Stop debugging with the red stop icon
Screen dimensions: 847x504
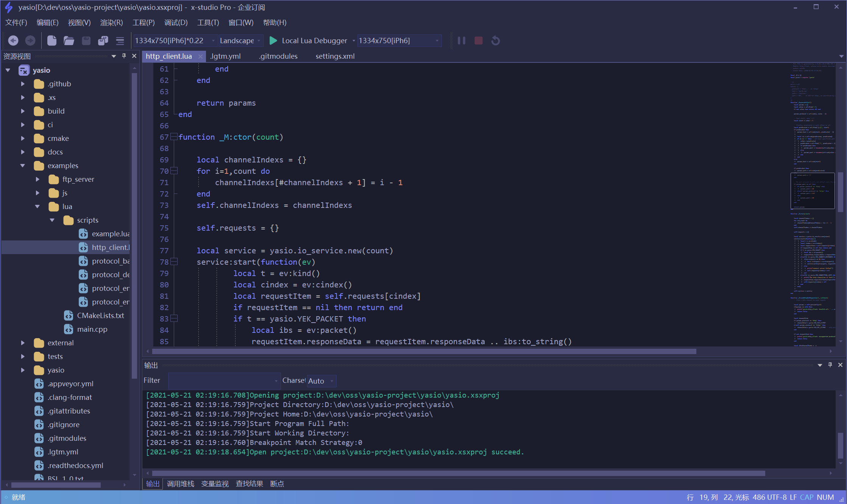pos(479,41)
